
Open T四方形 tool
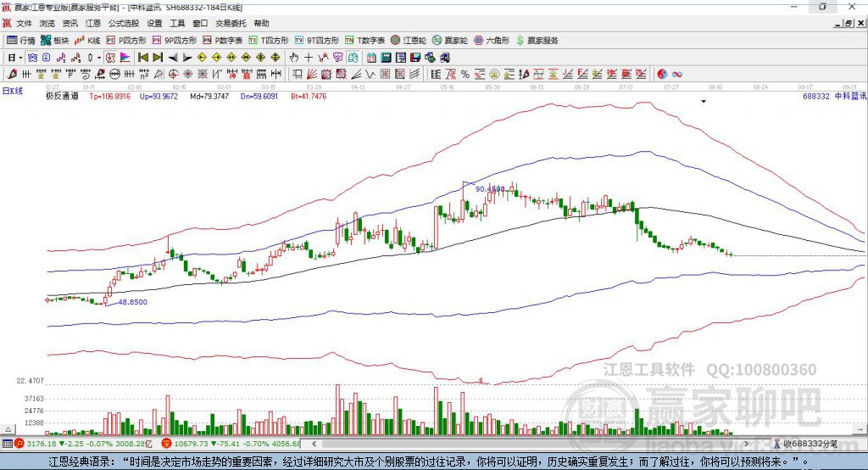(269, 41)
